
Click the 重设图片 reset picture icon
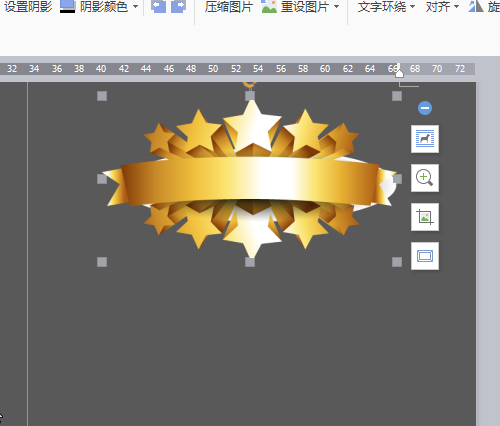[269, 6]
